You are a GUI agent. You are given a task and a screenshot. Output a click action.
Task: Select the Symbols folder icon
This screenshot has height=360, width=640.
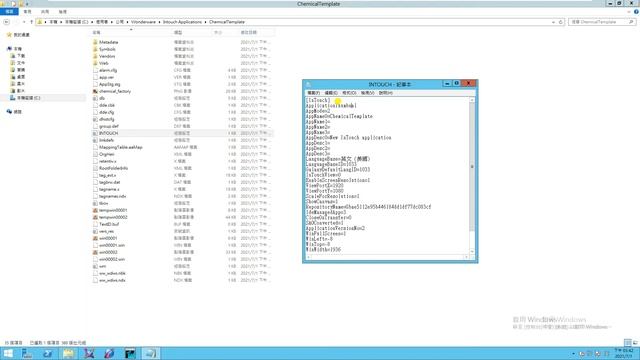point(95,49)
